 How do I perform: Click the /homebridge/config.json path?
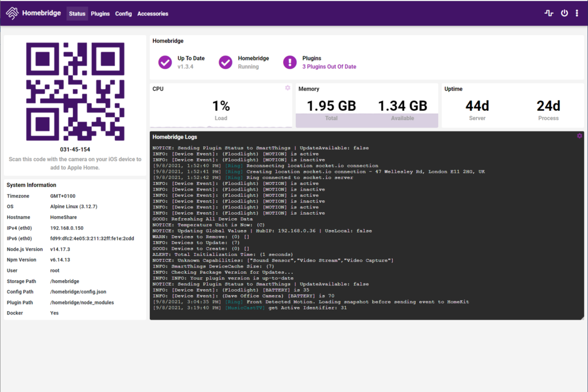point(78,292)
